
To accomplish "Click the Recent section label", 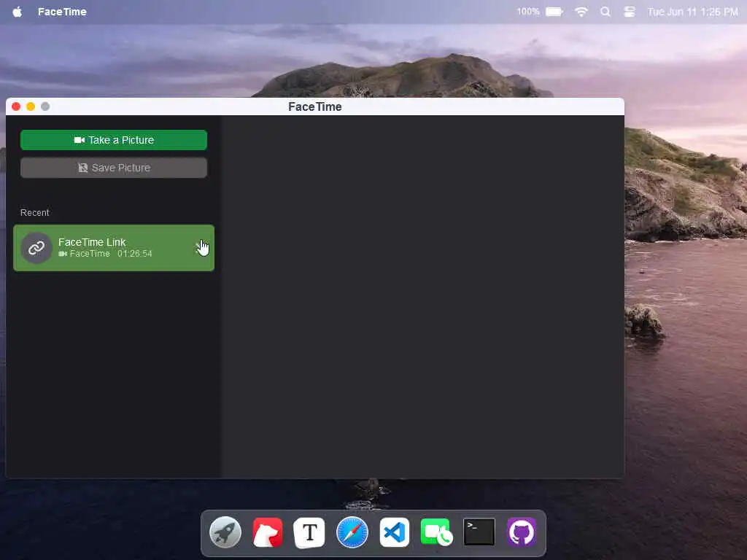I will tap(35, 212).
